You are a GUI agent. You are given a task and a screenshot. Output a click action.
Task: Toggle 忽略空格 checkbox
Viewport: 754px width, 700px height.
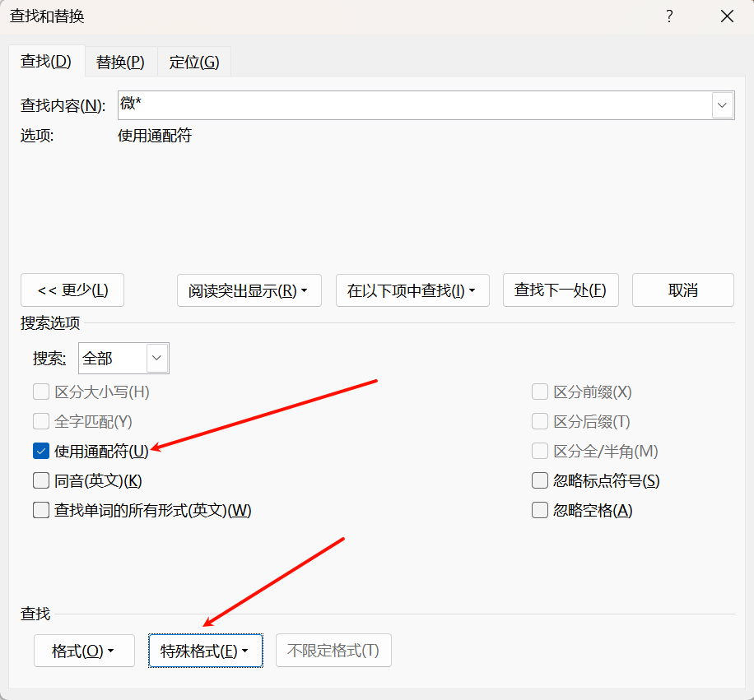coord(540,510)
